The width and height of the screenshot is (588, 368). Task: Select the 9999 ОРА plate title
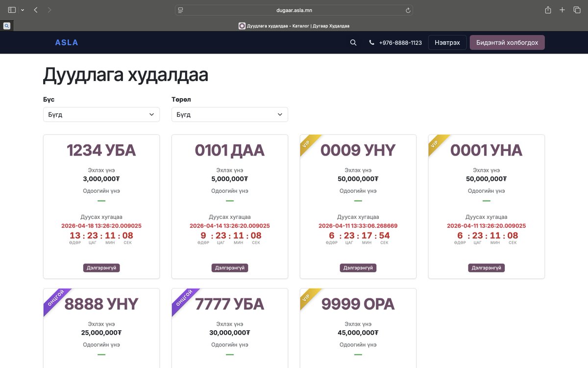[x=358, y=304]
